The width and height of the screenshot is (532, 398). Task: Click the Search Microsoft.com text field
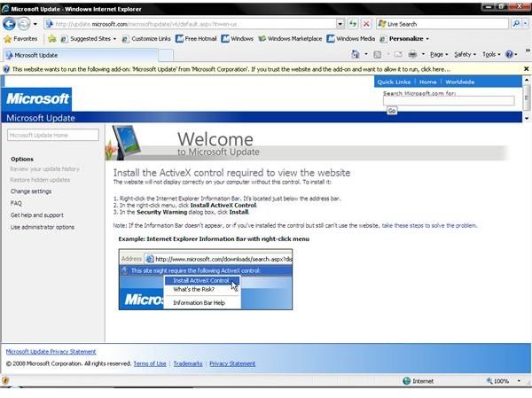tap(449, 100)
